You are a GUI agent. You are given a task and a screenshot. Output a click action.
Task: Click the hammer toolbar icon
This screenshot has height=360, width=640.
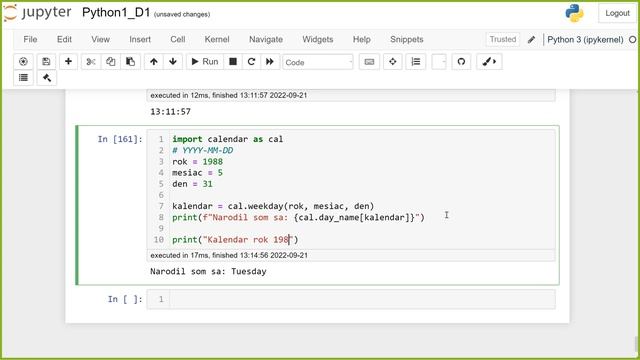[47, 78]
